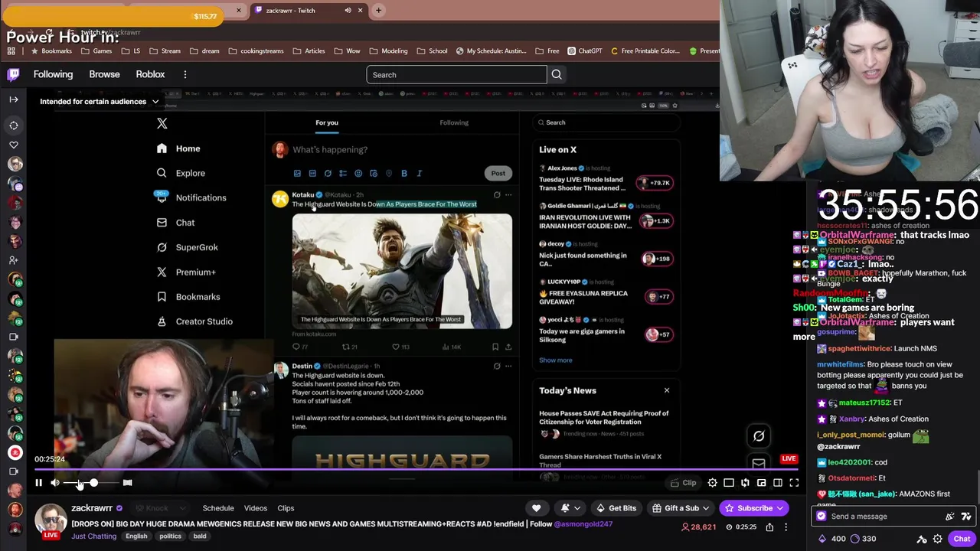Open the three-dot more menu beside Roblox

pos(185,74)
